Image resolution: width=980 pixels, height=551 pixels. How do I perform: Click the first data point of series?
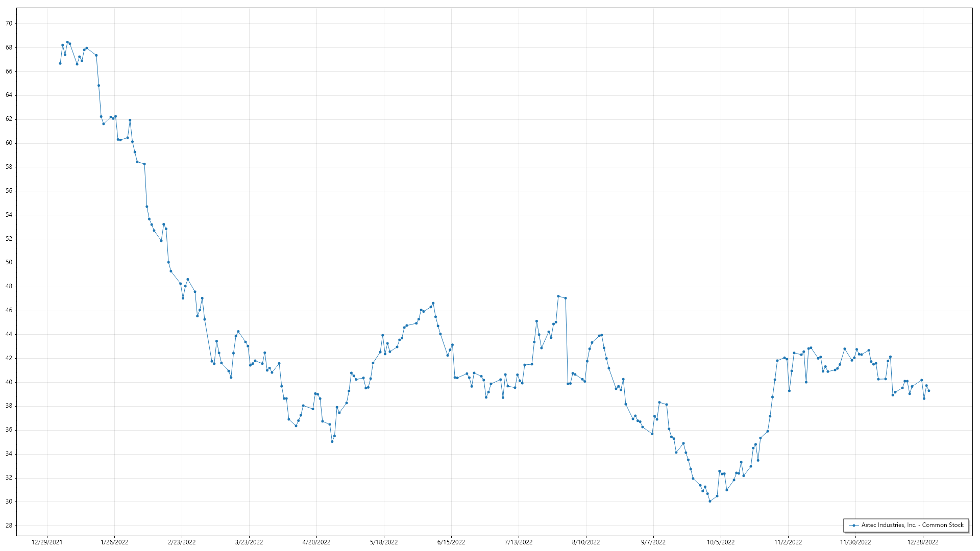coord(60,63)
